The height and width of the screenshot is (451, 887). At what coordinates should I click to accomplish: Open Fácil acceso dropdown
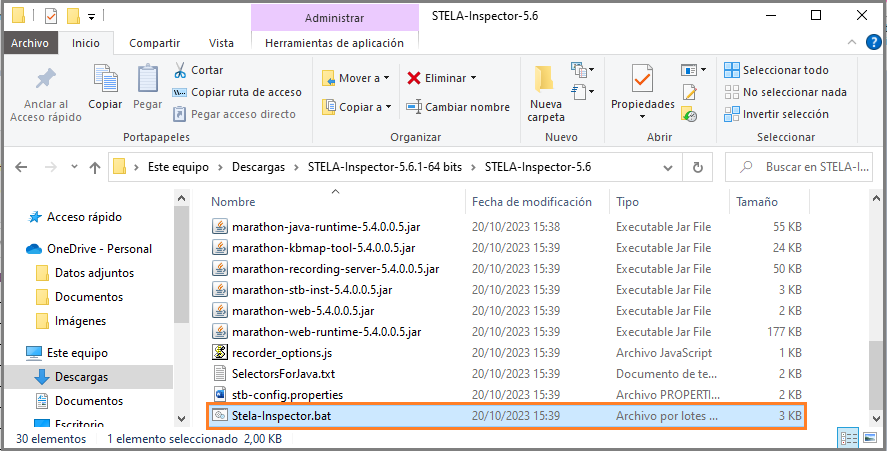583,92
